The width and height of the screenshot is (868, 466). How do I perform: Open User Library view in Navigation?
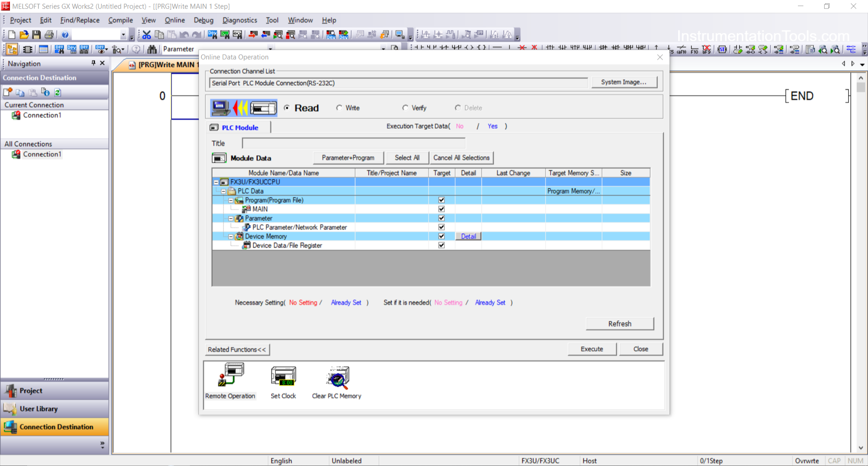coord(55,409)
